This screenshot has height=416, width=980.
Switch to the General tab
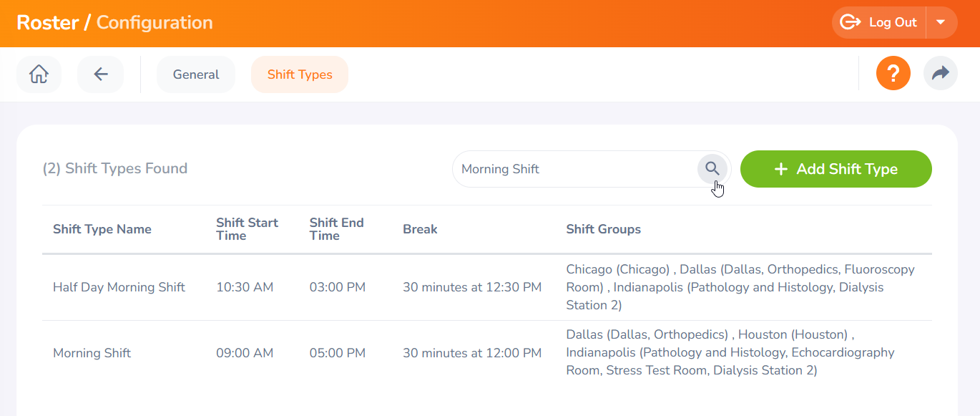click(x=196, y=74)
